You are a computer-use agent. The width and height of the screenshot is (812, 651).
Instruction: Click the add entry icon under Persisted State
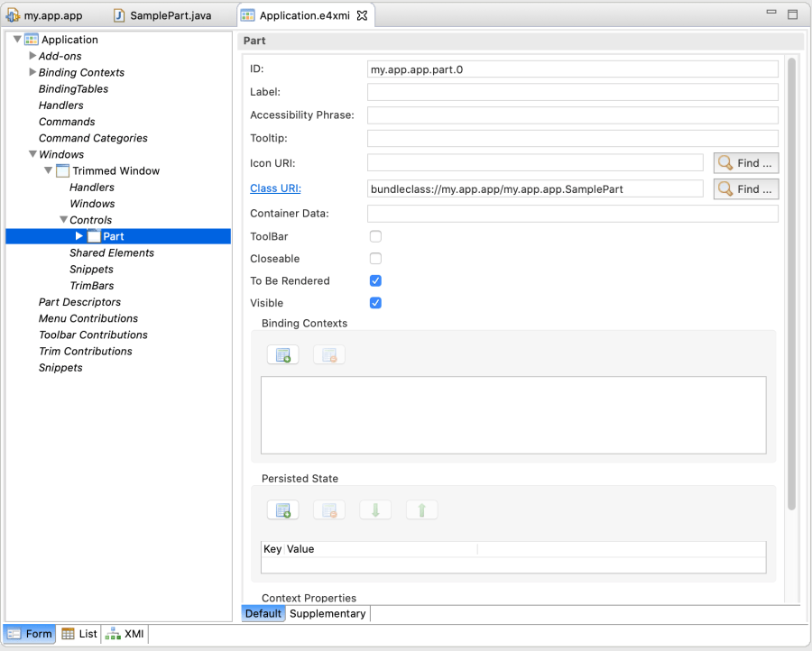tap(282, 510)
